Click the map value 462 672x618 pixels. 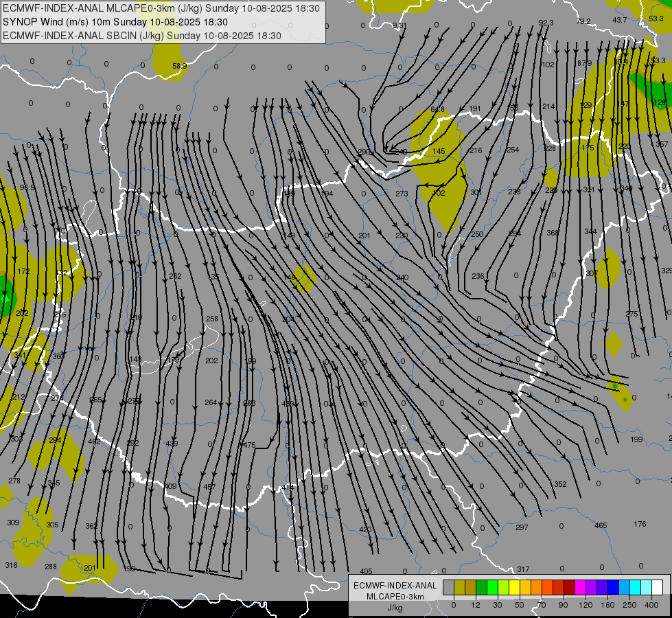point(94,442)
